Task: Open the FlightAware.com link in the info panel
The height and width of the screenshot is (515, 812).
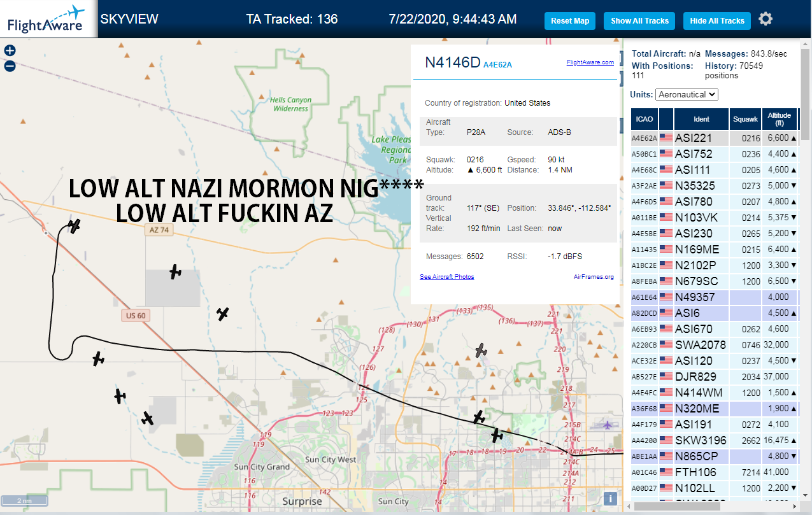Action: pos(590,62)
